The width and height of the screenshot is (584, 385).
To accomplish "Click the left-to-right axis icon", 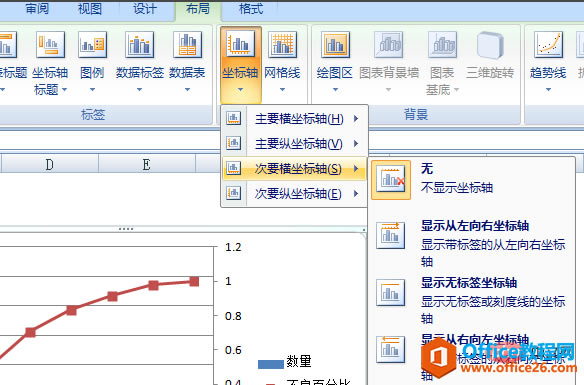I will pyautogui.click(x=390, y=235).
